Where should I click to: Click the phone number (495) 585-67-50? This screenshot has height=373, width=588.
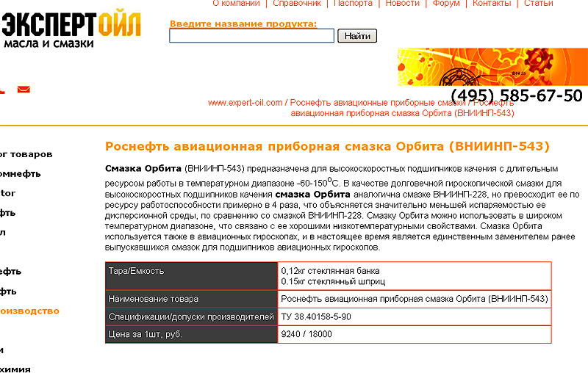pyautogui.click(x=517, y=95)
